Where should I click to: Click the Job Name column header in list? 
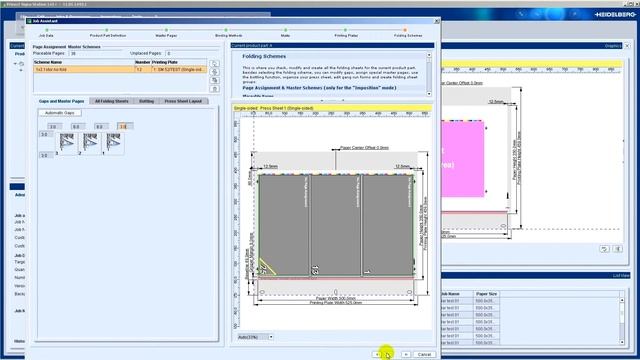pos(457,293)
